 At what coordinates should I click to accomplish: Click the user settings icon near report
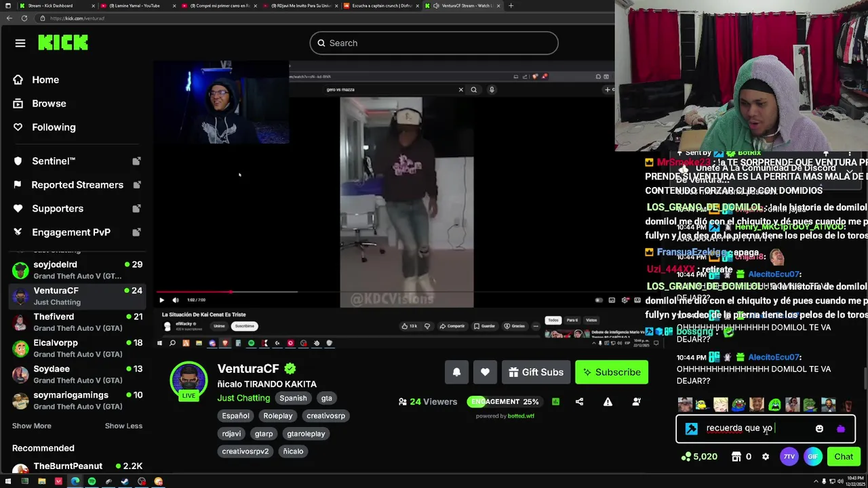click(x=636, y=402)
